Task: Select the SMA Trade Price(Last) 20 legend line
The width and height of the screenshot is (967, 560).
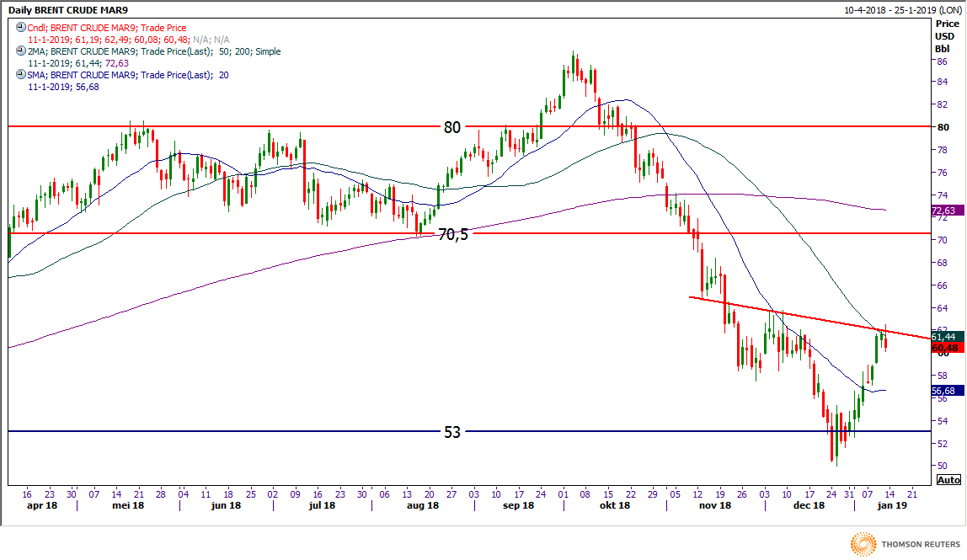Action: click(x=128, y=75)
